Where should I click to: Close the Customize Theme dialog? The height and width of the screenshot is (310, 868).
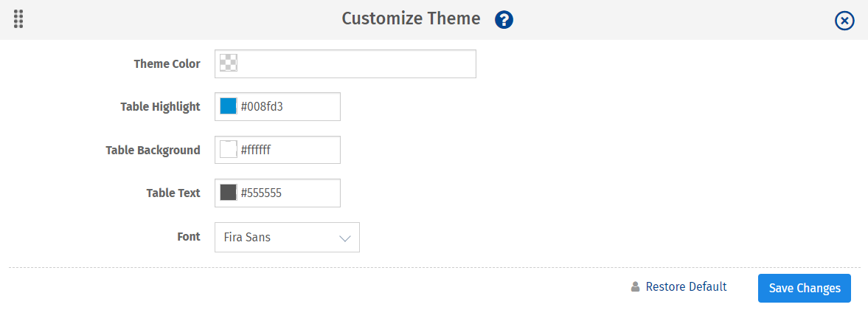pyautogui.click(x=844, y=21)
